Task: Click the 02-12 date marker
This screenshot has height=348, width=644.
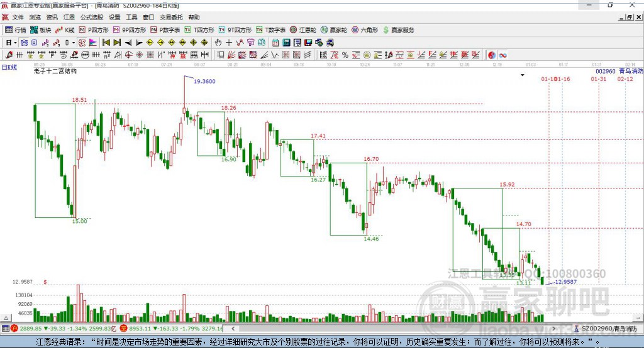Action: click(625, 79)
